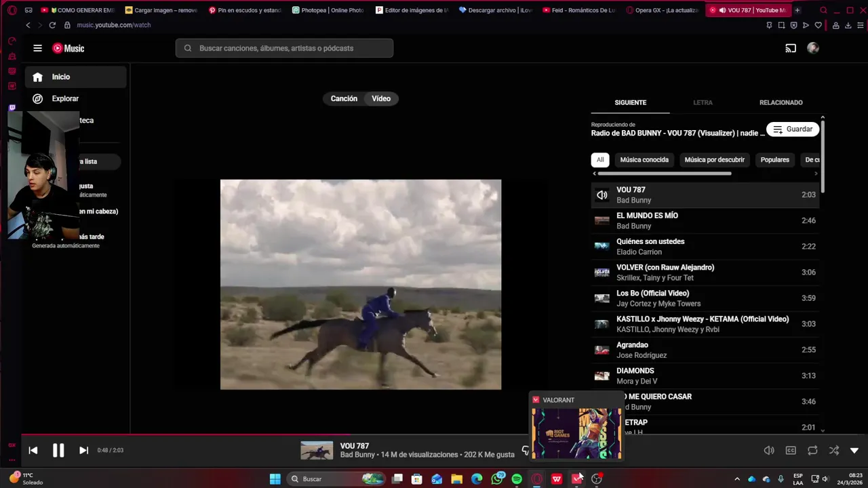Open the account avatar menu

pyautogui.click(x=813, y=48)
